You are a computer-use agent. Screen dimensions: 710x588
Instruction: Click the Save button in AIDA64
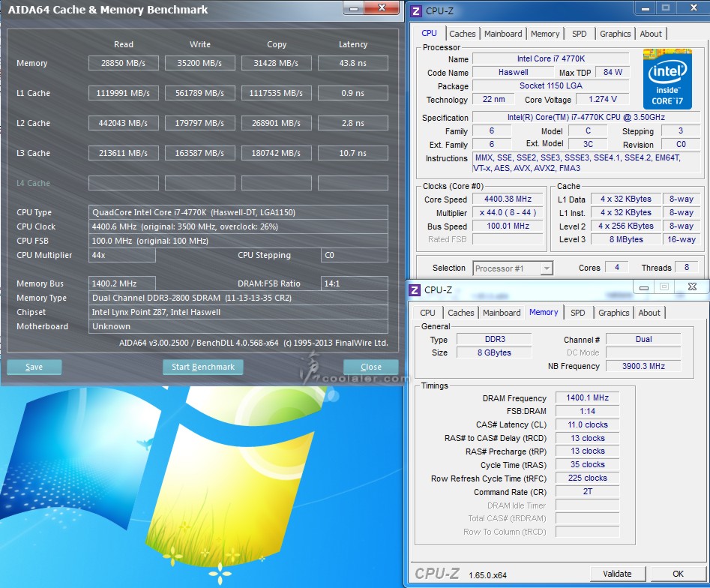pos(34,367)
